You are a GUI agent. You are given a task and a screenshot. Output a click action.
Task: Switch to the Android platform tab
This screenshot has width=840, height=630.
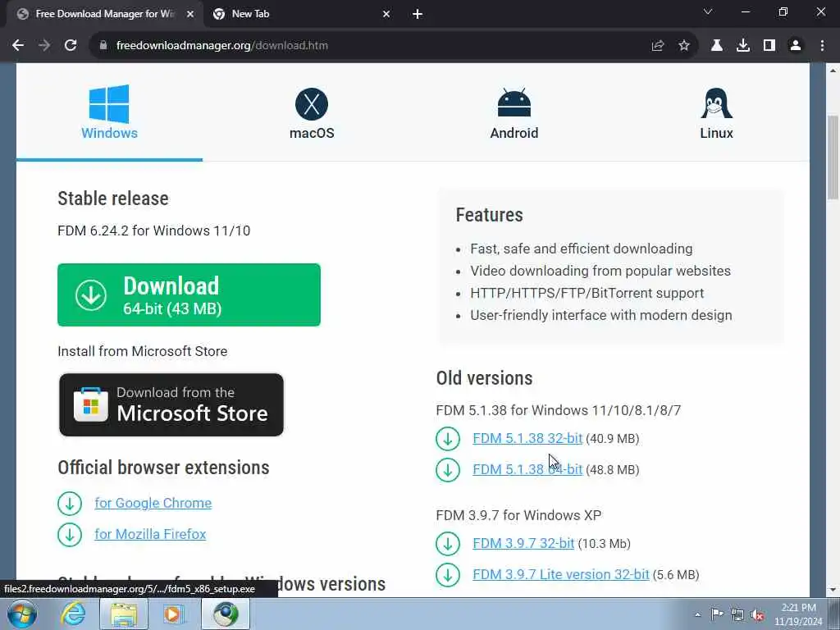[514, 113]
